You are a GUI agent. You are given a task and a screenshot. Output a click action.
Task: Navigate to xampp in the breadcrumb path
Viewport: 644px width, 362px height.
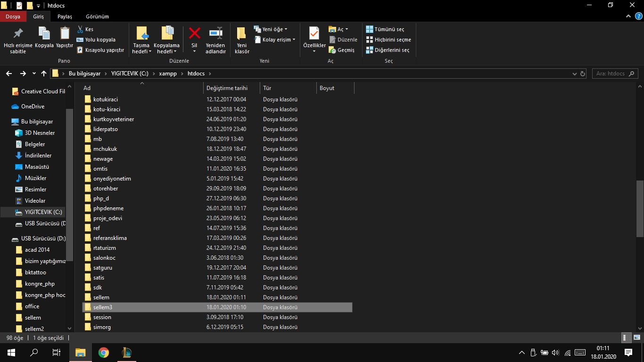coord(167,74)
